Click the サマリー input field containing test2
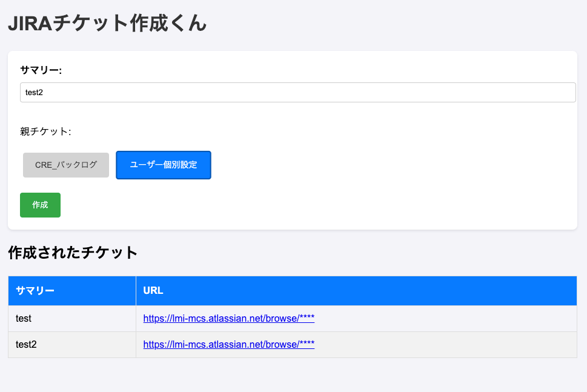This screenshot has width=587, height=392. [x=297, y=93]
